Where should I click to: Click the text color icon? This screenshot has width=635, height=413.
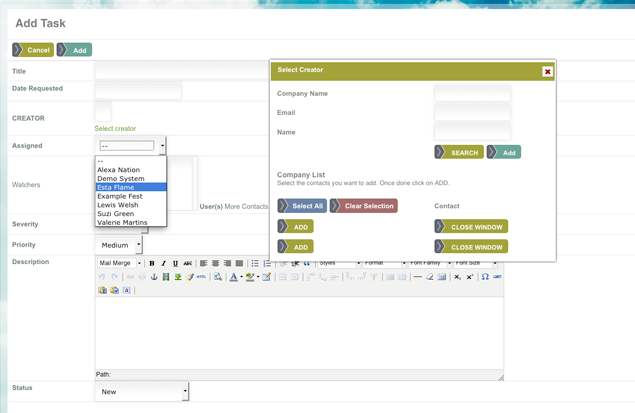(234, 277)
